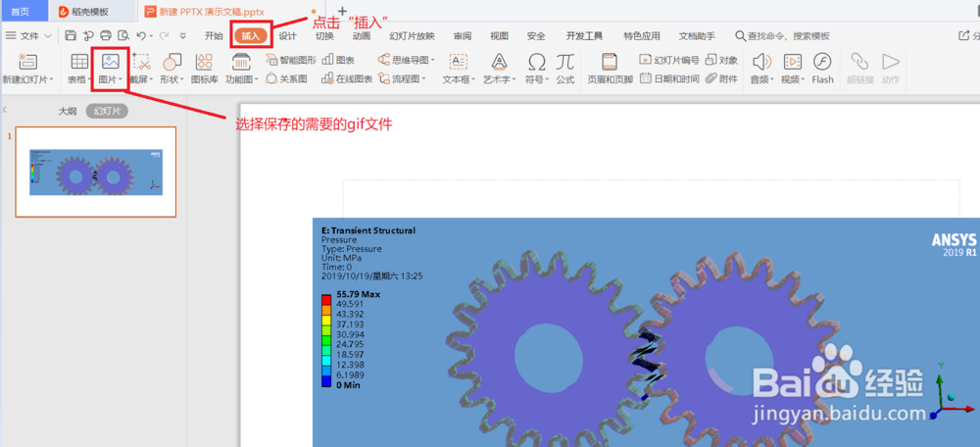Screen dimensions: 980x447
Task: Undo the last action
Action: pyautogui.click(x=141, y=35)
